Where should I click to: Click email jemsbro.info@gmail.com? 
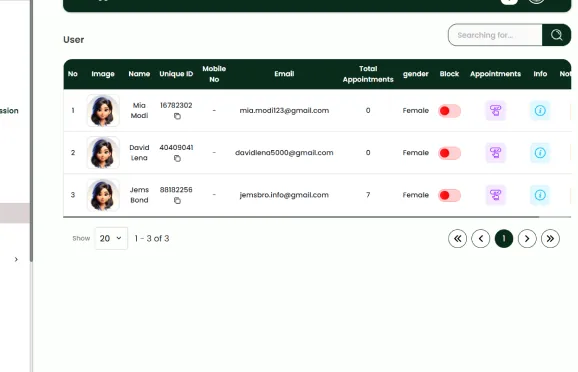[284, 195]
